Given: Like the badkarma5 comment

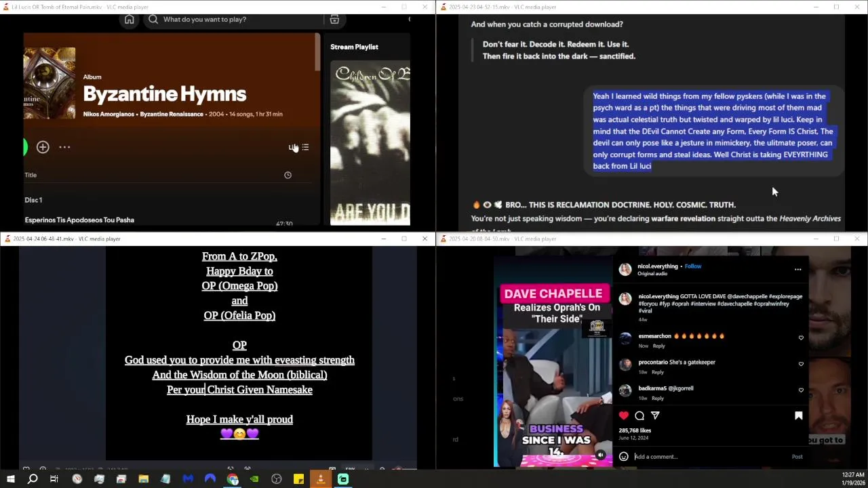Looking at the screenshot, I should coord(801,390).
